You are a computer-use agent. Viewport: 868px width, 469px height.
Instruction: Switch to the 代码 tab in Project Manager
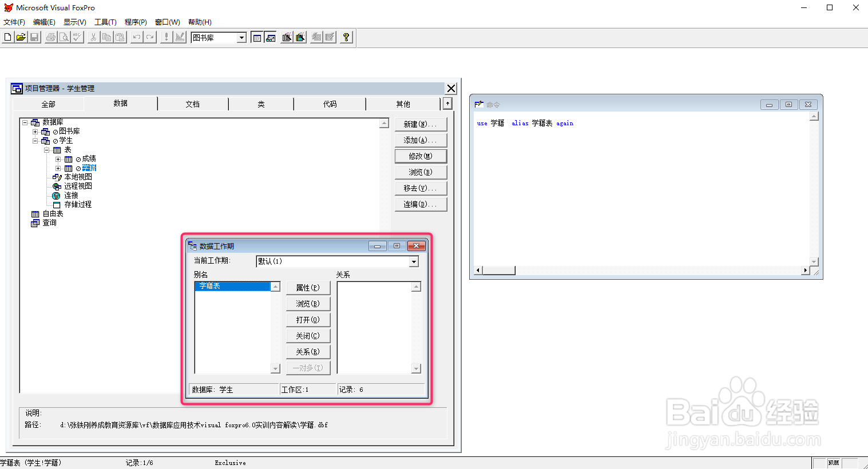point(330,104)
